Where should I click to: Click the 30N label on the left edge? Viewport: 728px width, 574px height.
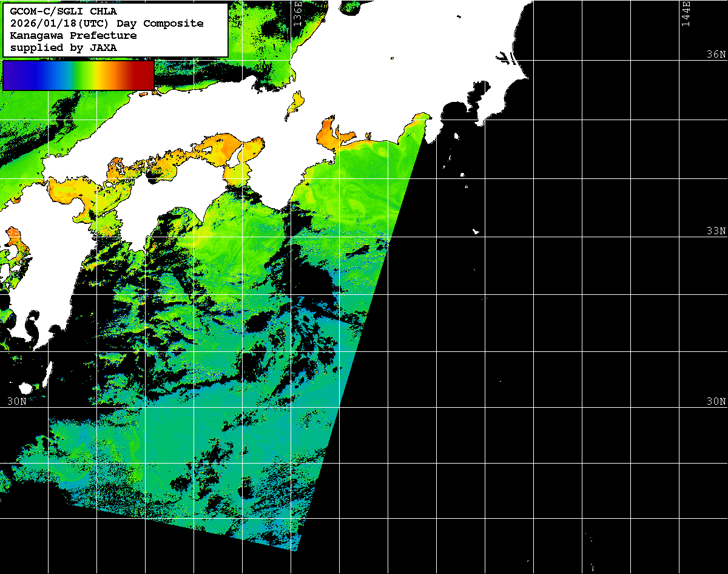coord(16,402)
